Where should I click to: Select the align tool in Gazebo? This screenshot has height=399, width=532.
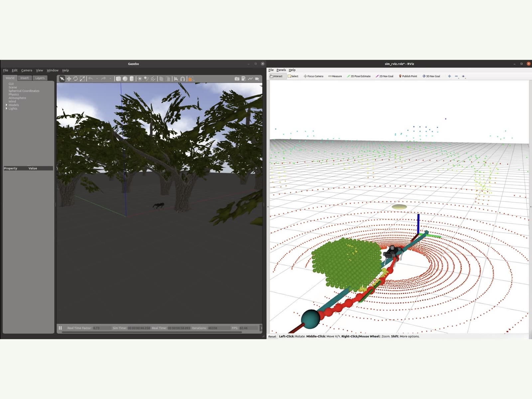176,79
